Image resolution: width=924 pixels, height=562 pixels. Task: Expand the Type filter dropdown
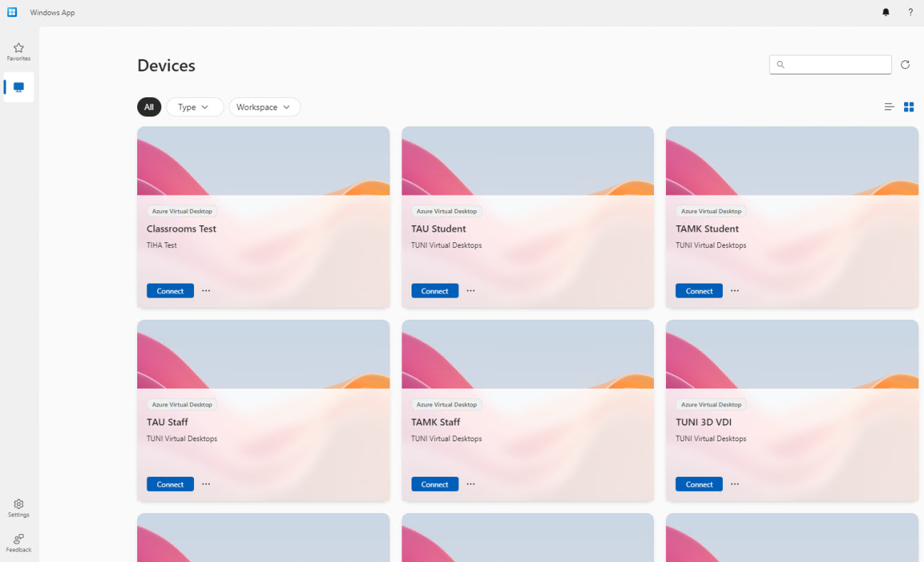coord(195,107)
